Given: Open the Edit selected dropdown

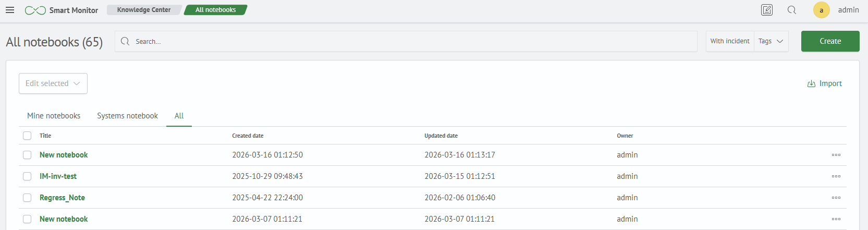Looking at the screenshot, I should 53,83.
